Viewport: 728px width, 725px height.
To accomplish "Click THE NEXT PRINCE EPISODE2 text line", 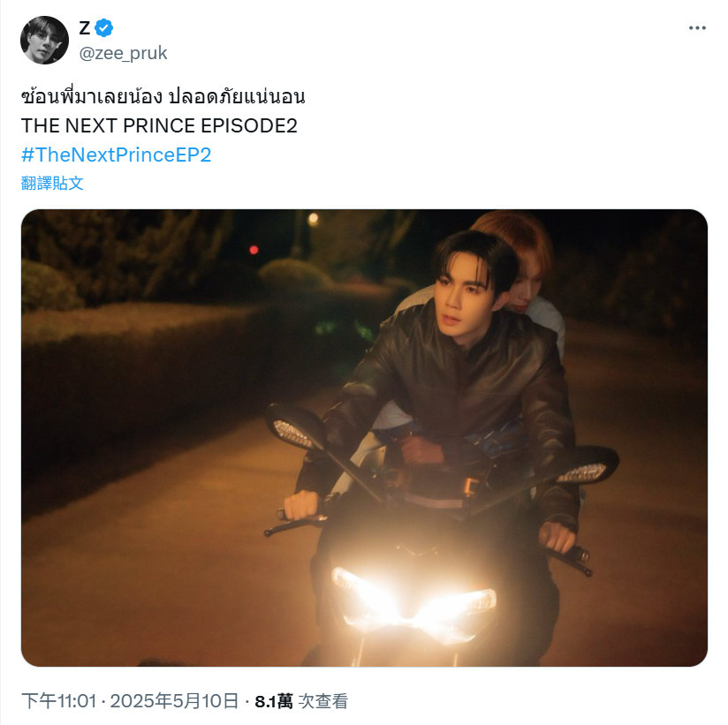I will pos(159,125).
